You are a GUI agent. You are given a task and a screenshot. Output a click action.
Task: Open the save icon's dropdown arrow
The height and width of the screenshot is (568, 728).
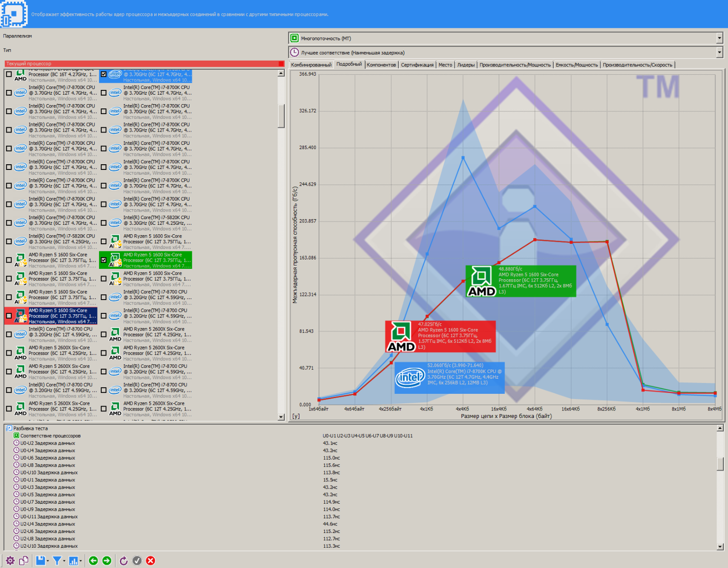48,561
